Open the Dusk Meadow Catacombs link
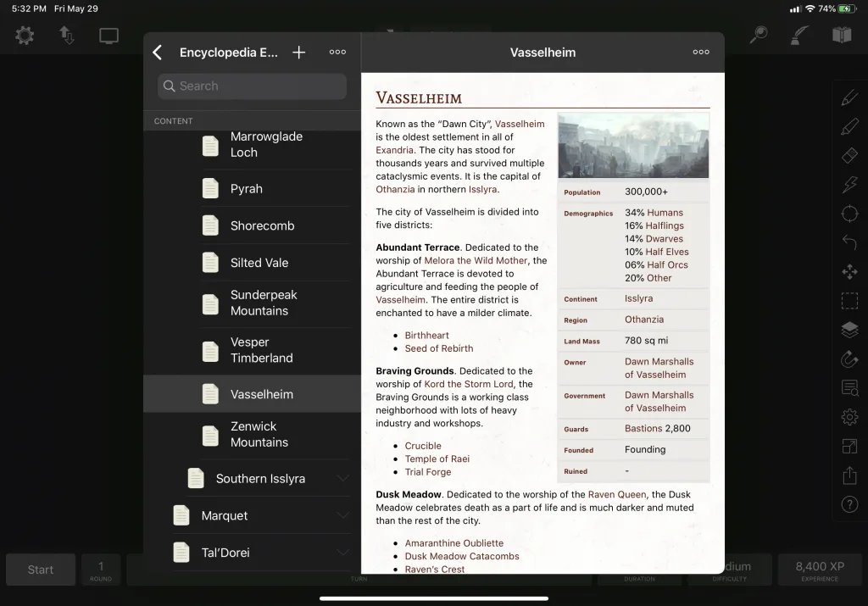Image resolution: width=868 pixels, height=606 pixels. pyautogui.click(x=462, y=556)
